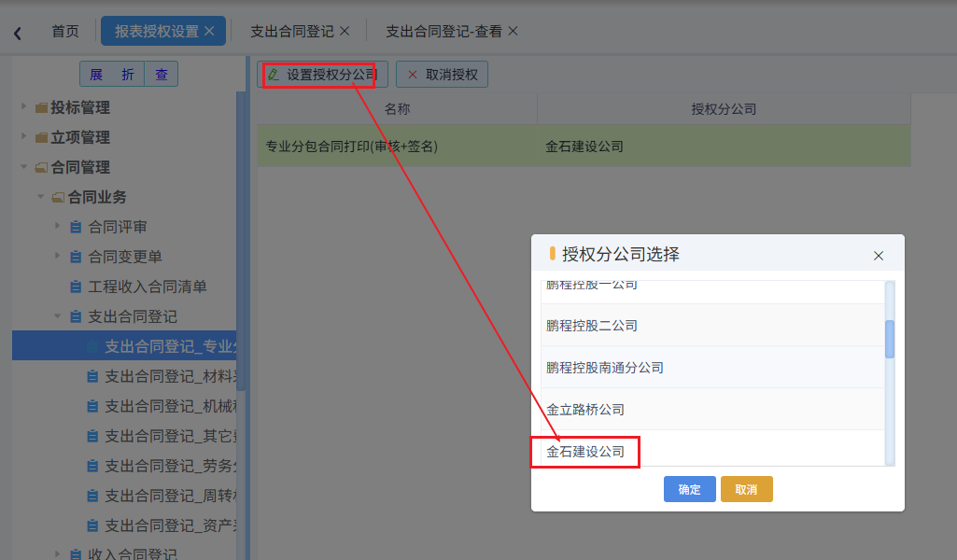Choose 鹏程控股二公司 in the dialog list
Image resolution: width=957 pixels, height=560 pixels.
(712, 326)
